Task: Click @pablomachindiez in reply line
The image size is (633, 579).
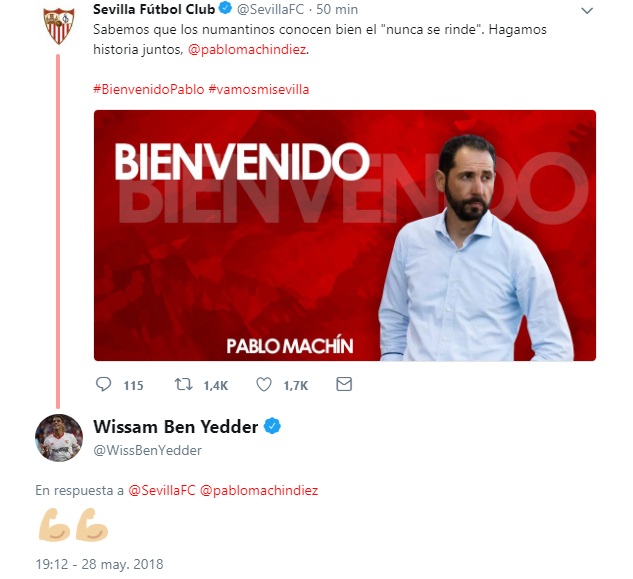Action: tap(259, 490)
